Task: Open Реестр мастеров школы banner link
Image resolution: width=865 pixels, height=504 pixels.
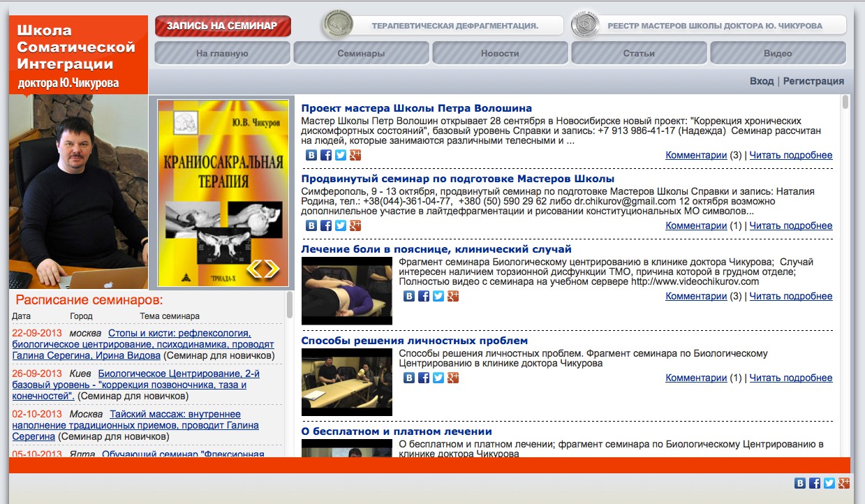Action: pos(715,26)
